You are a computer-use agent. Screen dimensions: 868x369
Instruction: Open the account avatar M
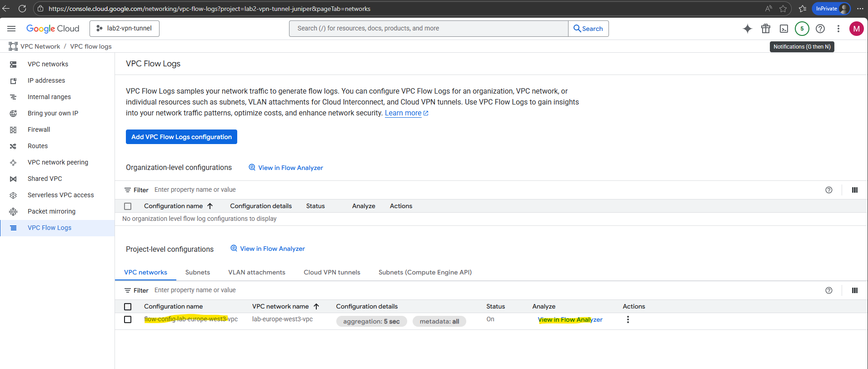[857, 29]
